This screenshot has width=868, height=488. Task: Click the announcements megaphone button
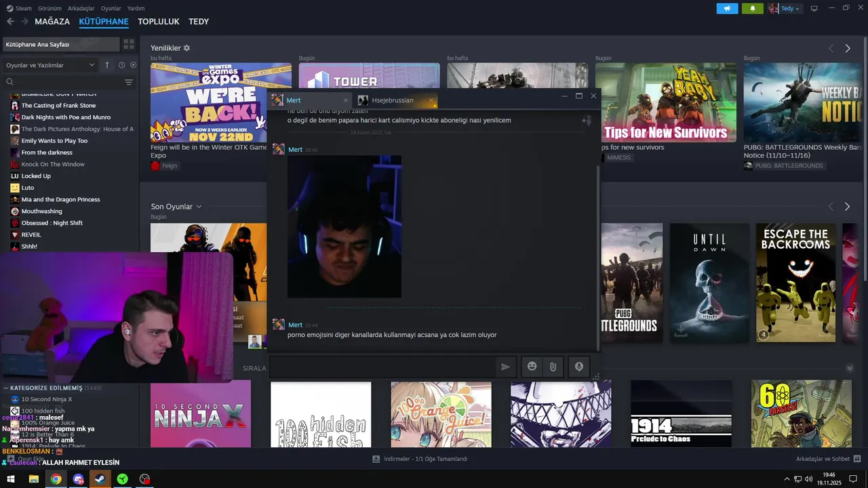point(727,9)
